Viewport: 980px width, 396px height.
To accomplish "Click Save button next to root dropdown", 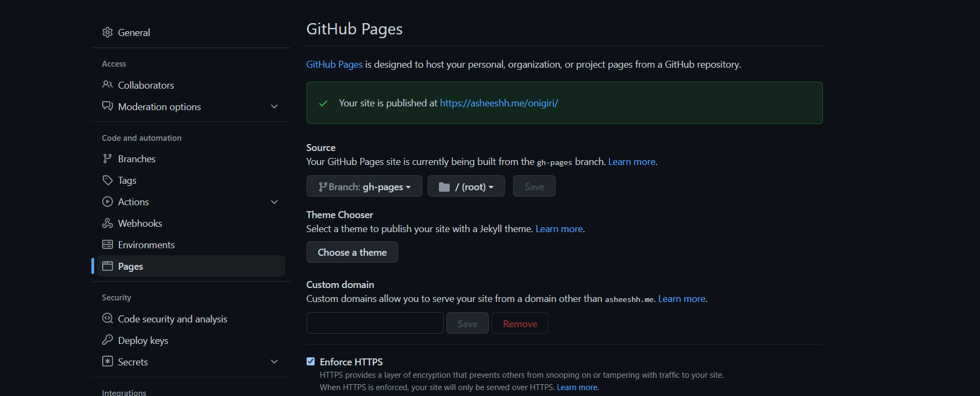I will pyautogui.click(x=534, y=186).
